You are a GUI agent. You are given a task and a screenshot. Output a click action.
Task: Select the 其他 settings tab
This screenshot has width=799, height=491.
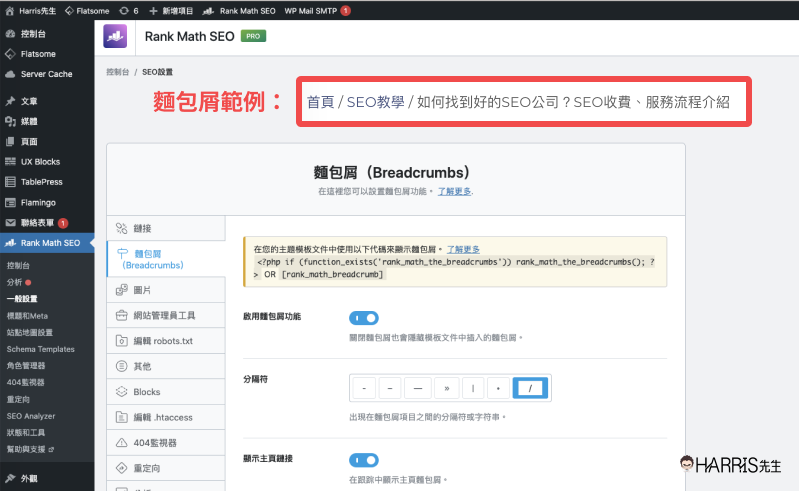pyautogui.click(x=166, y=366)
